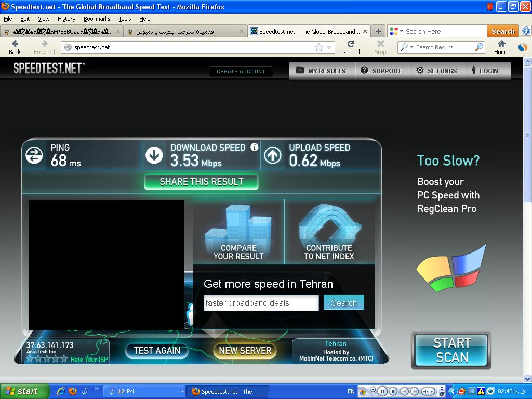The image size is (532, 399).
Task: Open the Windows start menu
Action: [24, 392]
